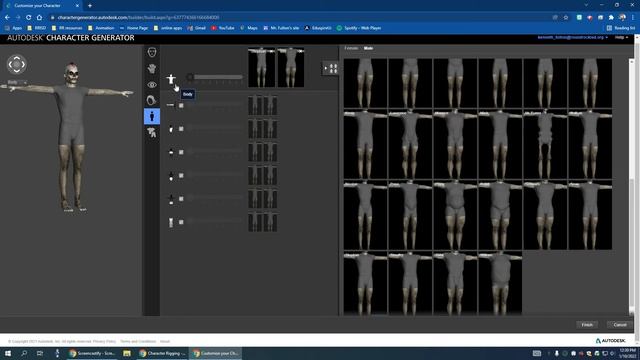
Task: Open the view preset dropdown under navigation wheel
Action: point(17,82)
